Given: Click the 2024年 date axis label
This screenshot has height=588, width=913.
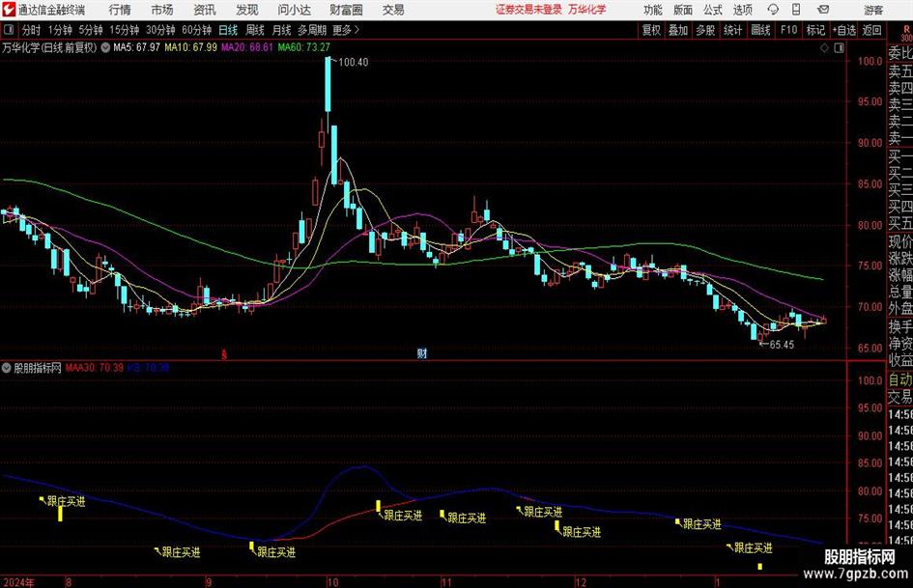Looking at the screenshot, I should pos(18,581).
